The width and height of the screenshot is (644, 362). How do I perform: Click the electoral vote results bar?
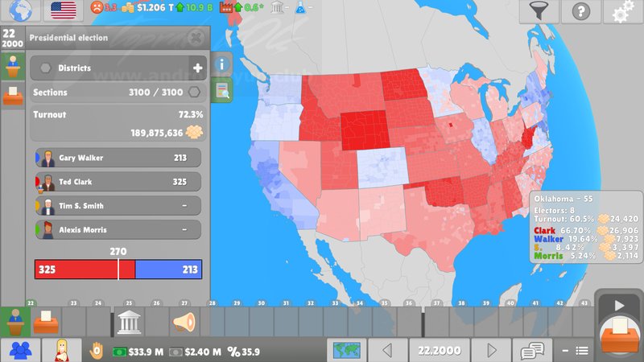[x=118, y=269]
